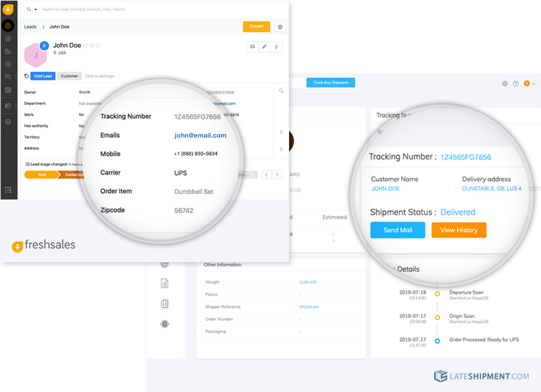The height and width of the screenshot is (392, 541).
Task: Click the Owner value Smith
Action: (85, 92)
